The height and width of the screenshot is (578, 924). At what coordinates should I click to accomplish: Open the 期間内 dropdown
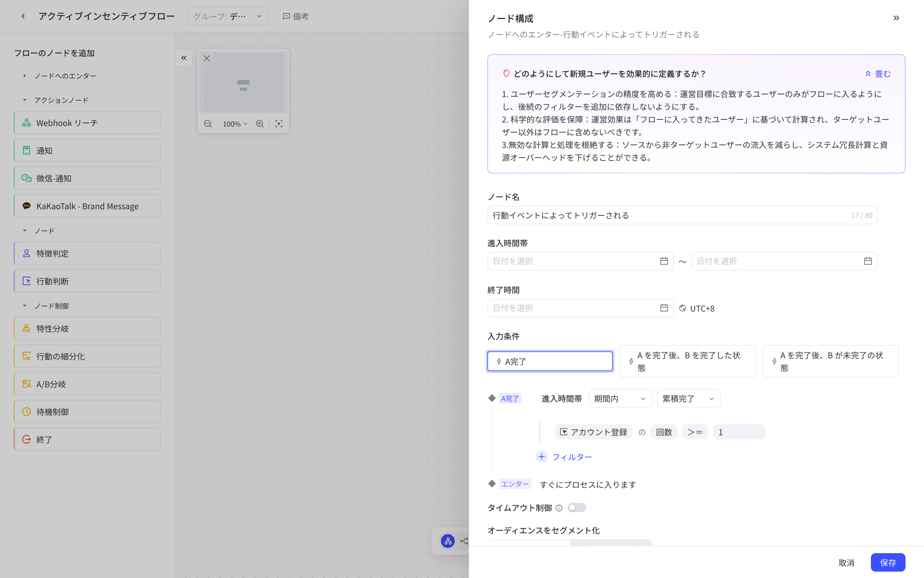tap(621, 398)
